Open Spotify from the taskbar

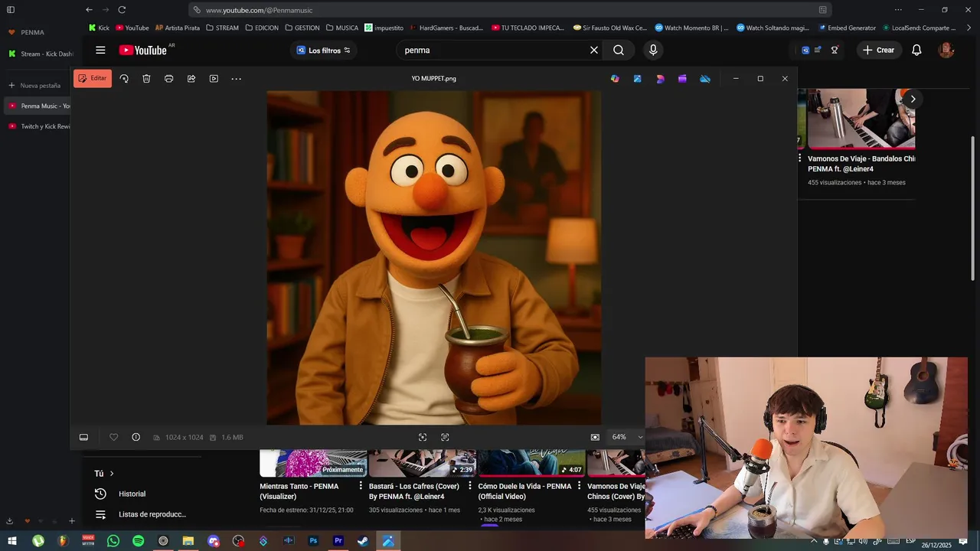[x=138, y=541]
